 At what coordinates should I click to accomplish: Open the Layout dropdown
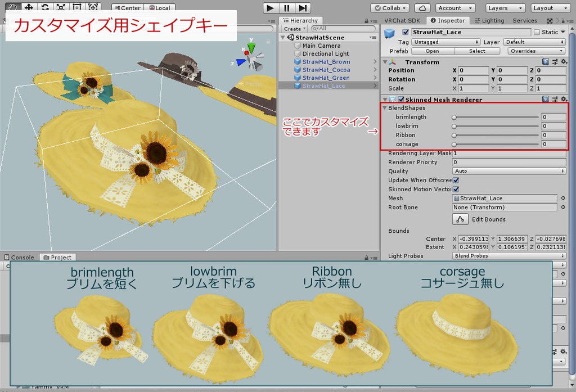point(550,8)
